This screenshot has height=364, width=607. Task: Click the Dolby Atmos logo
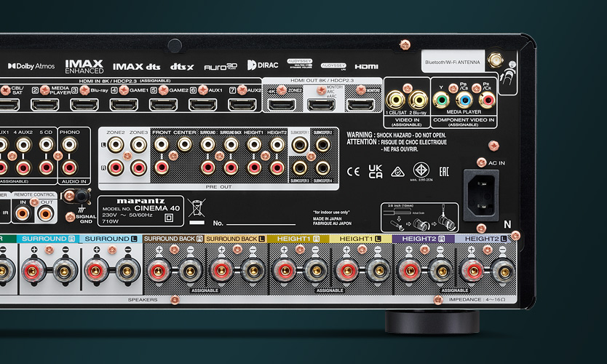(x=31, y=66)
